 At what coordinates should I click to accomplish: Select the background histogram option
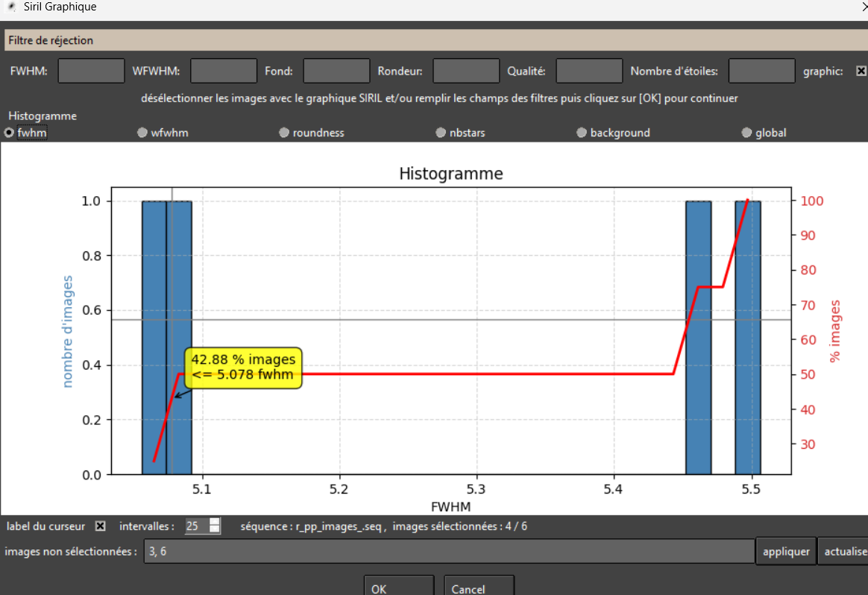[x=581, y=133]
